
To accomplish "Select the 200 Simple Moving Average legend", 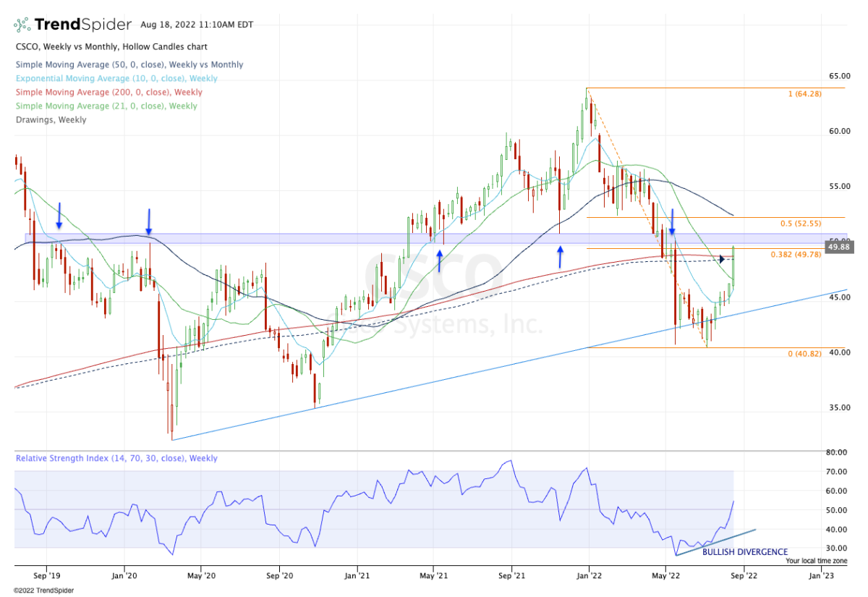I will pos(109,93).
